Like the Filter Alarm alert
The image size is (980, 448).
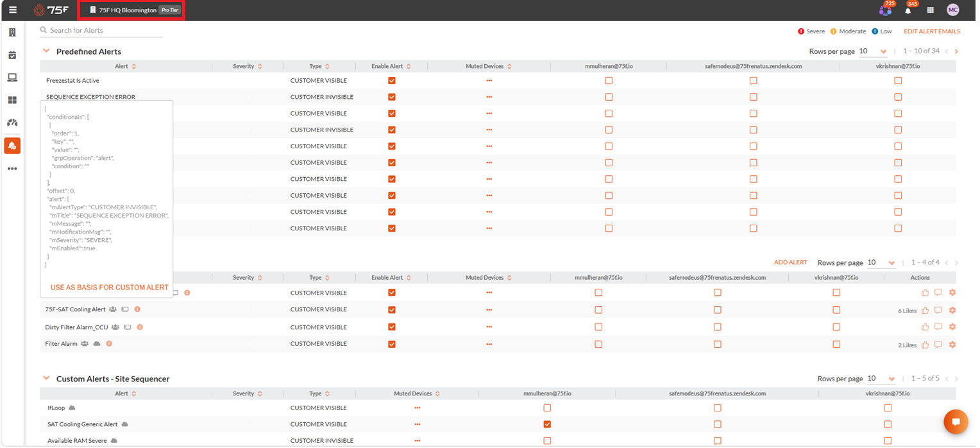point(925,345)
